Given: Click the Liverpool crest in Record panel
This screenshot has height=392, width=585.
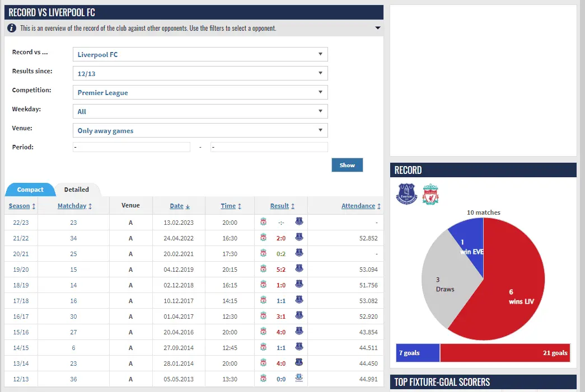Looking at the screenshot, I should [x=430, y=193].
